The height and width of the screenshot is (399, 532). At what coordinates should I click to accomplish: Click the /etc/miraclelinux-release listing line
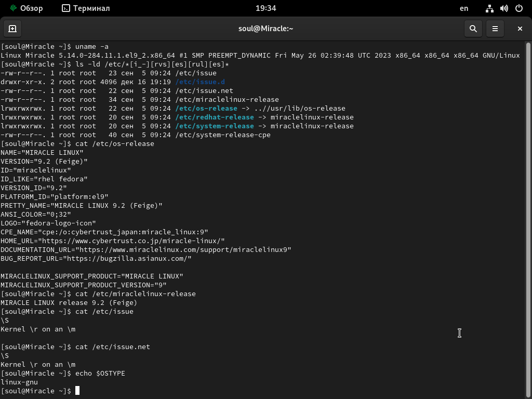(139, 99)
